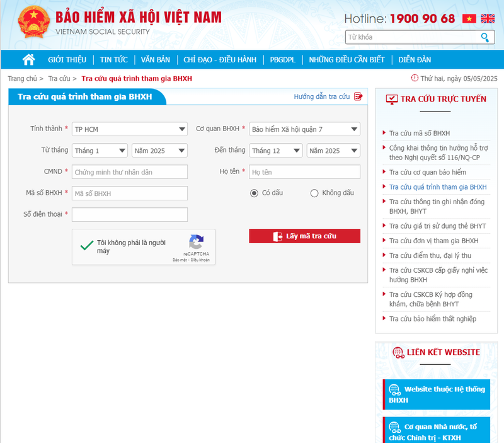Image resolution: width=504 pixels, height=443 pixels.
Task: Open the Từ tháng year dropdown (Năm 2025)
Action: point(159,151)
